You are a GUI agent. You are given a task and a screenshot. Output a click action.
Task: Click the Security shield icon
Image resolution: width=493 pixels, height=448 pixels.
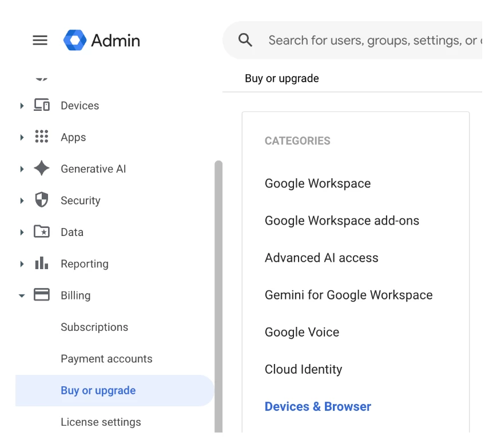(x=42, y=200)
